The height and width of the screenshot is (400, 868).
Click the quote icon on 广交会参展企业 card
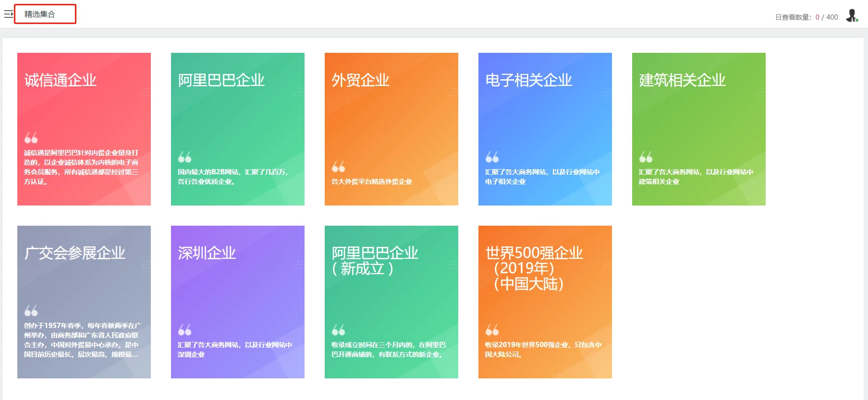click(31, 311)
